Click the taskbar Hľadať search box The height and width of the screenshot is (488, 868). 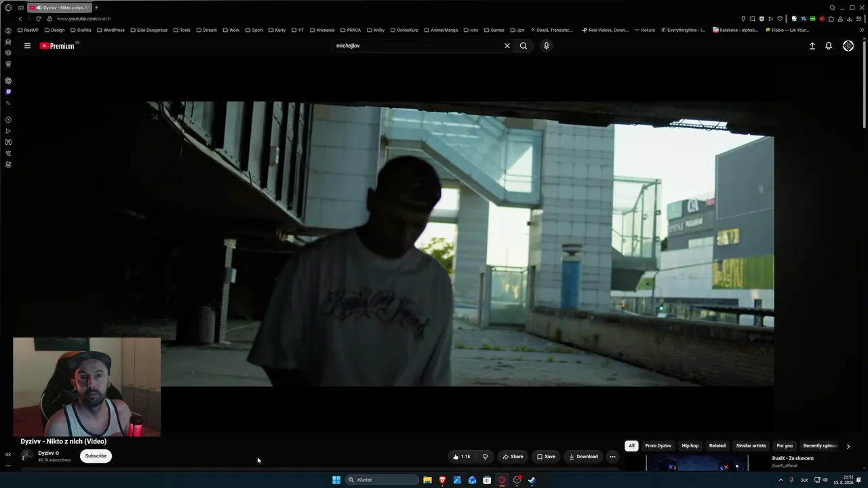tap(382, 480)
